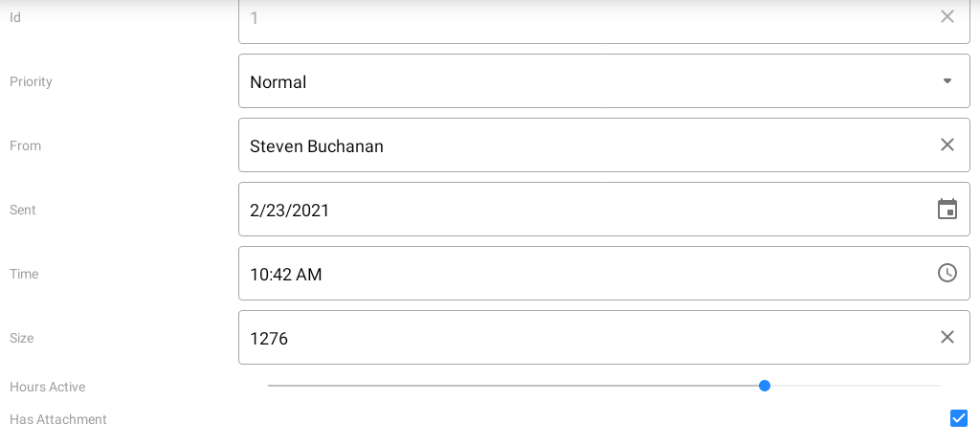Image resolution: width=980 pixels, height=445 pixels.
Task: Expand the Priority dropdown arrow
Action: pyautogui.click(x=947, y=81)
